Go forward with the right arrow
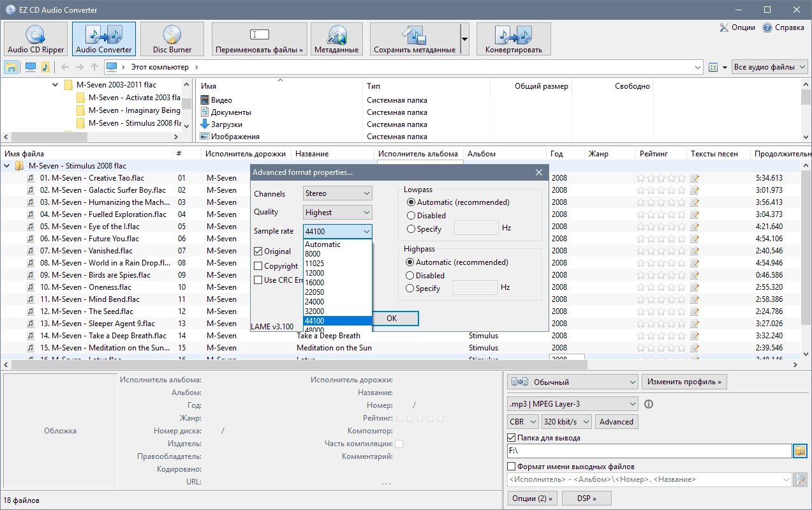Image resolution: width=812 pixels, height=510 pixels. click(80, 67)
